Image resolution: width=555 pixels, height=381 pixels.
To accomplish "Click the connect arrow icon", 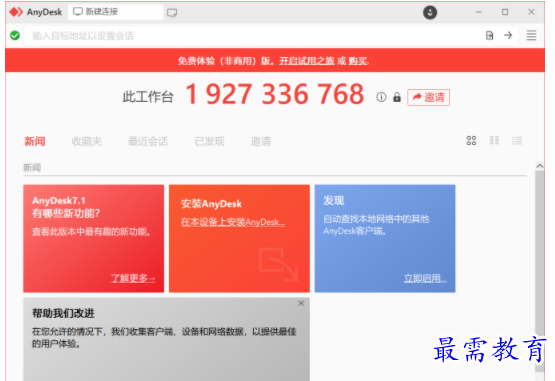I will [508, 35].
